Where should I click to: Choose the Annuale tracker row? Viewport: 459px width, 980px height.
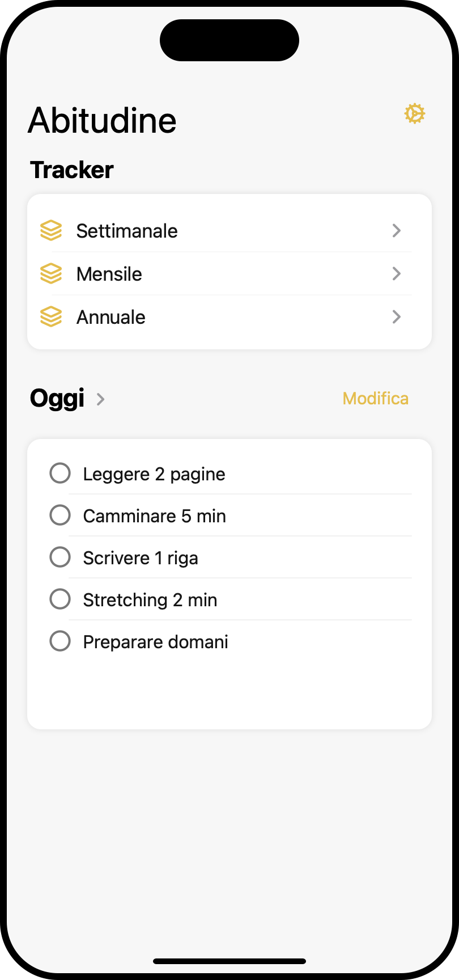[229, 317]
